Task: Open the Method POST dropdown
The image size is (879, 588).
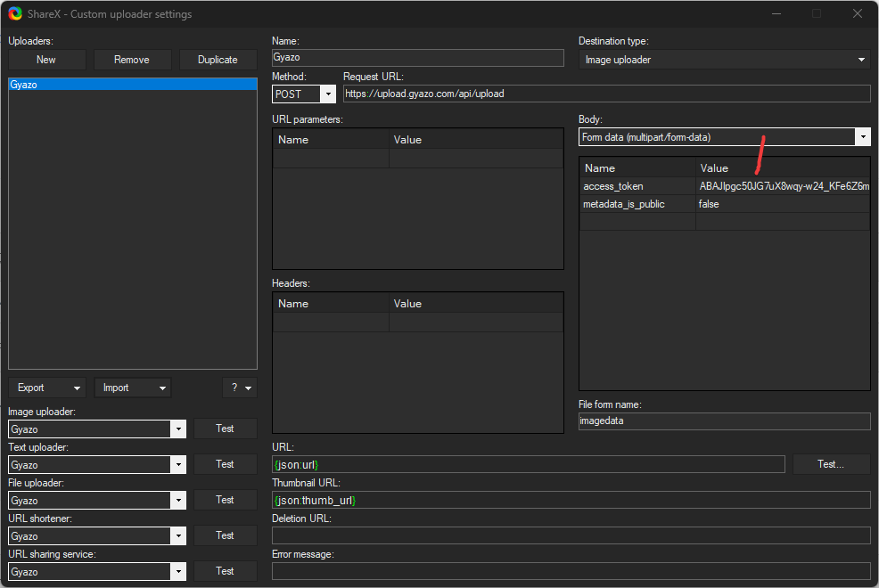Action: coord(328,94)
